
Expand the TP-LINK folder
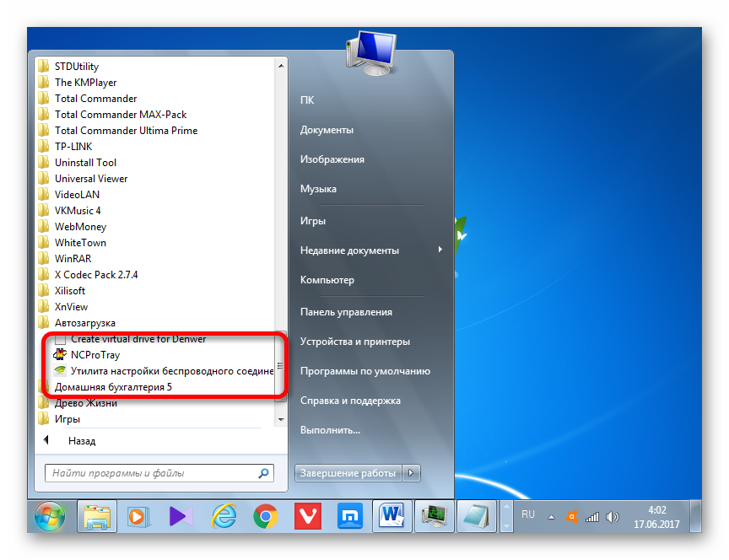(x=65, y=147)
